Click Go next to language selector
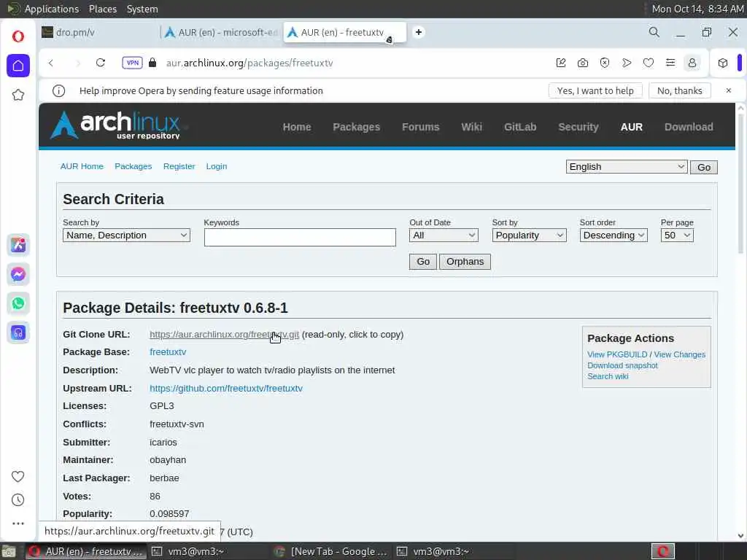This screenshot has width=747, height=560. click(704, 167)
